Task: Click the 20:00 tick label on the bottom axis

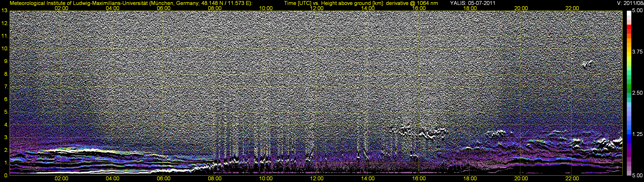Action: click(521, 179)
